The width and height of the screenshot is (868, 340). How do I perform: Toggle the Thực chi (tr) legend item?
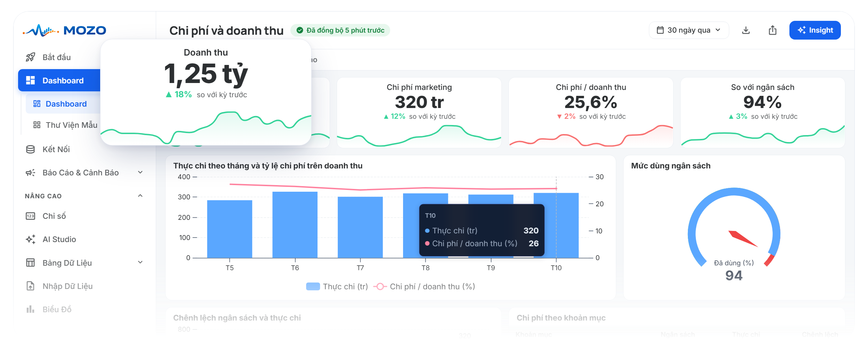coord(337,287)
